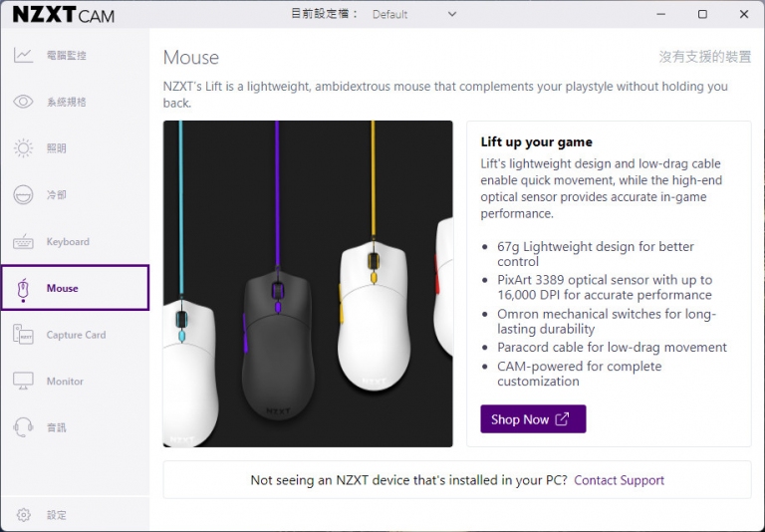Switch to the Capture Card label
This screenshot has width=765, height=532.
76,335
